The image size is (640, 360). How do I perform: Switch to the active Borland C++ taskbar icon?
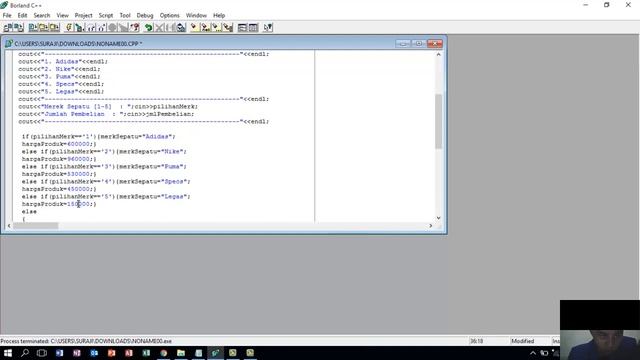pyautogui.click(x=216, y=353)
